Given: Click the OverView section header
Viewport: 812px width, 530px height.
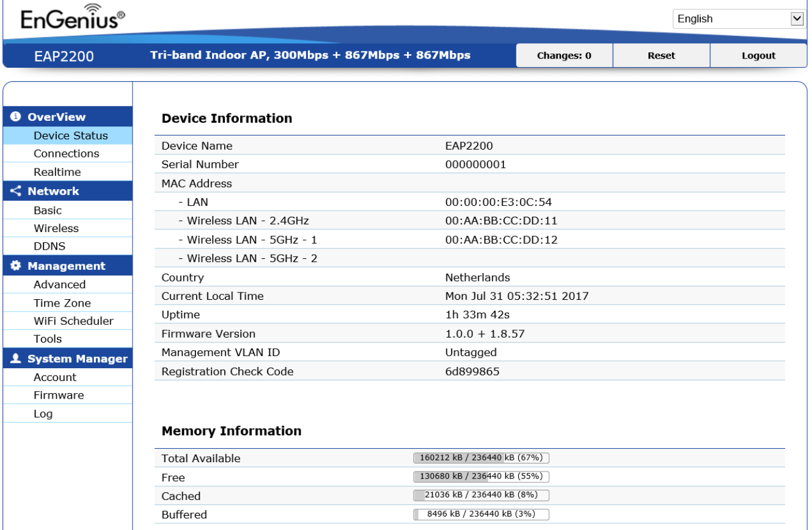Looking at the screenshot, I should 67,117.
